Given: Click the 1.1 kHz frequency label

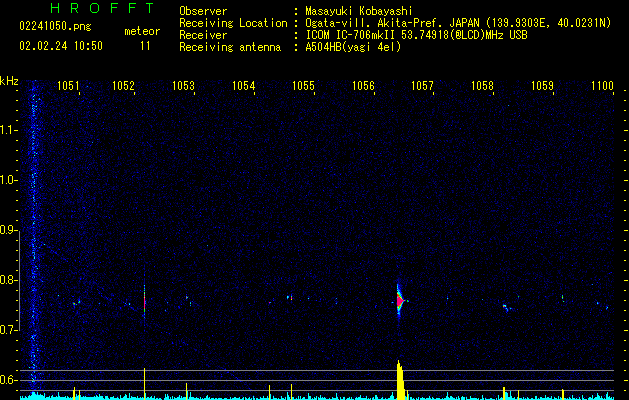Looking at the screenshot, I should 9,130.
